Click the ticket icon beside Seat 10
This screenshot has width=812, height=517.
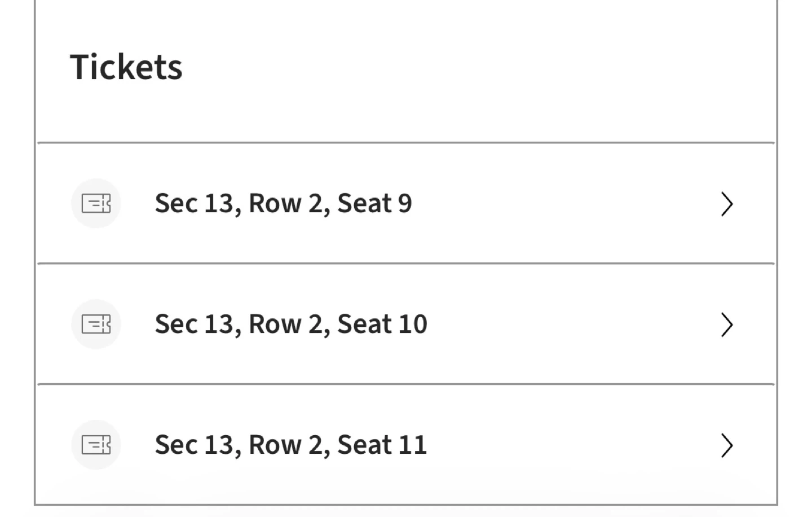96,325
